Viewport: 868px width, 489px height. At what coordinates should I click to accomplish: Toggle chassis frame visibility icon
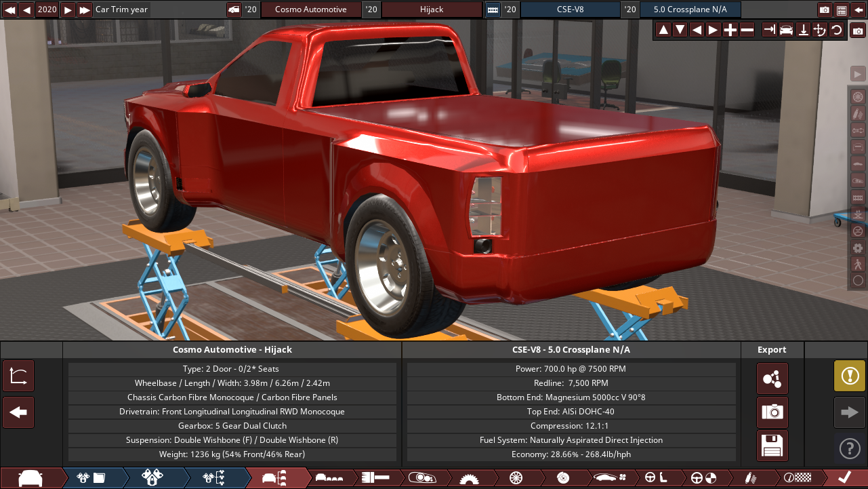coord(858,147)
